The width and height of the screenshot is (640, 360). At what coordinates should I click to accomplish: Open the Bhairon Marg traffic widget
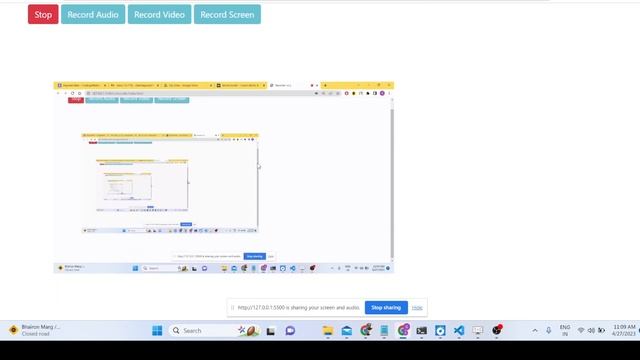(36, 331)
